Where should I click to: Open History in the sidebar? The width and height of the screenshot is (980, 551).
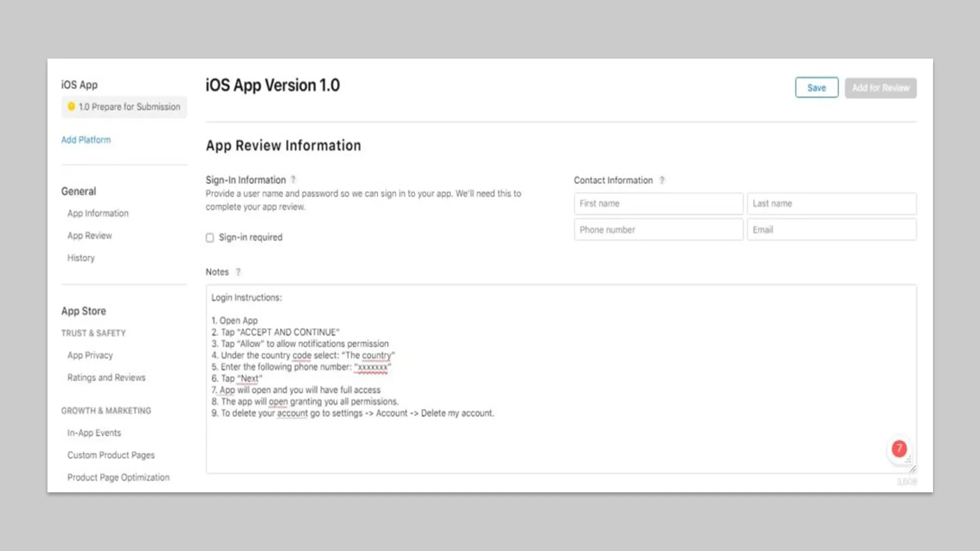click(x=81, y=258)
